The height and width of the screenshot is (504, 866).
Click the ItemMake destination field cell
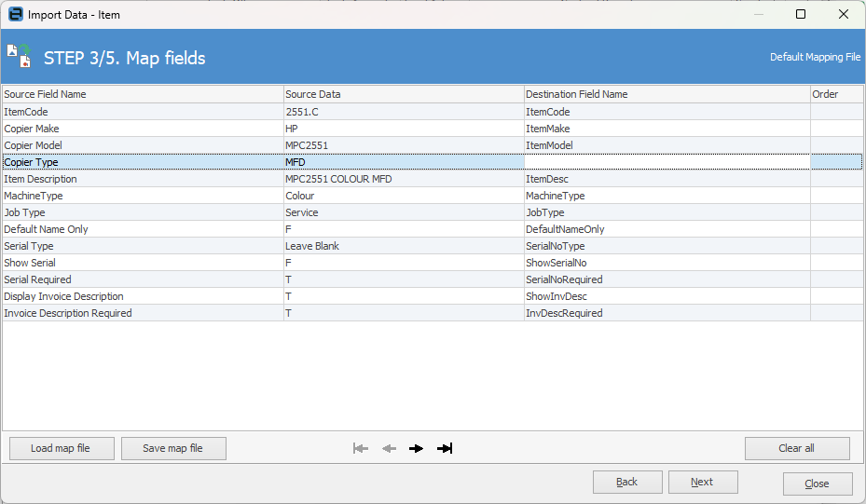point(667,129)
